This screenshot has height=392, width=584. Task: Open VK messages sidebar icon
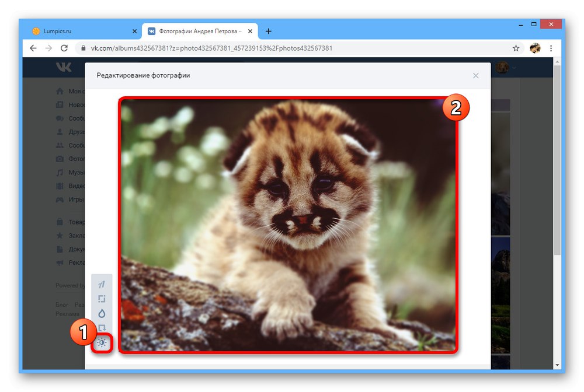pos(60,118)
